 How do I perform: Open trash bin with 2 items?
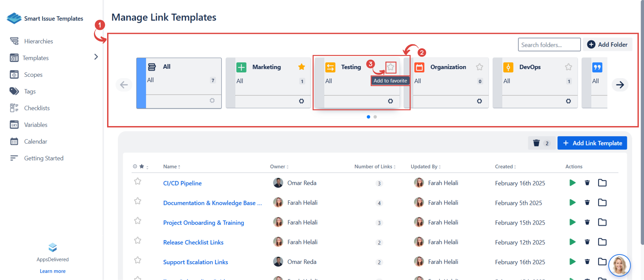tap(541, 143)
